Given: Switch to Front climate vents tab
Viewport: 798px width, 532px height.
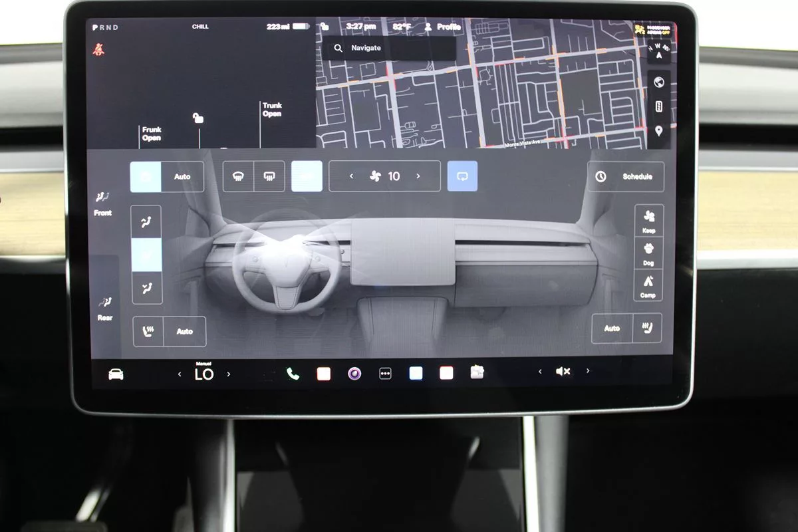Looking at the screenshot, I should tap(102, 203).
